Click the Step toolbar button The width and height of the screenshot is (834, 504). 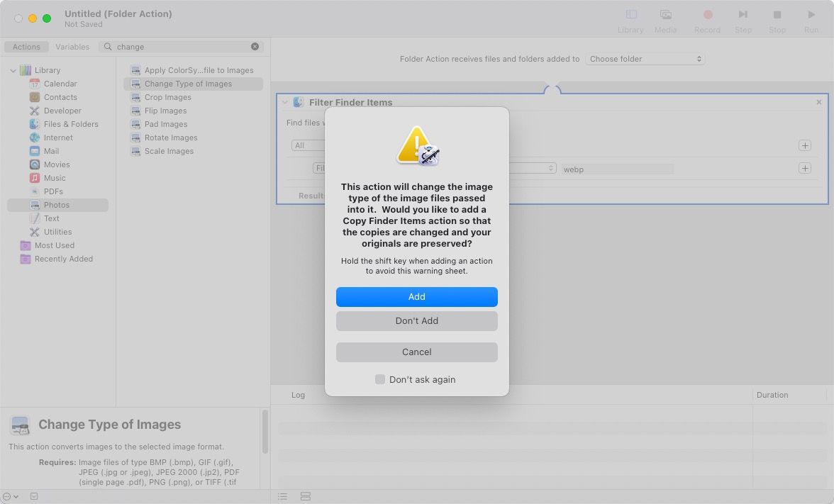tap(743, 20)
